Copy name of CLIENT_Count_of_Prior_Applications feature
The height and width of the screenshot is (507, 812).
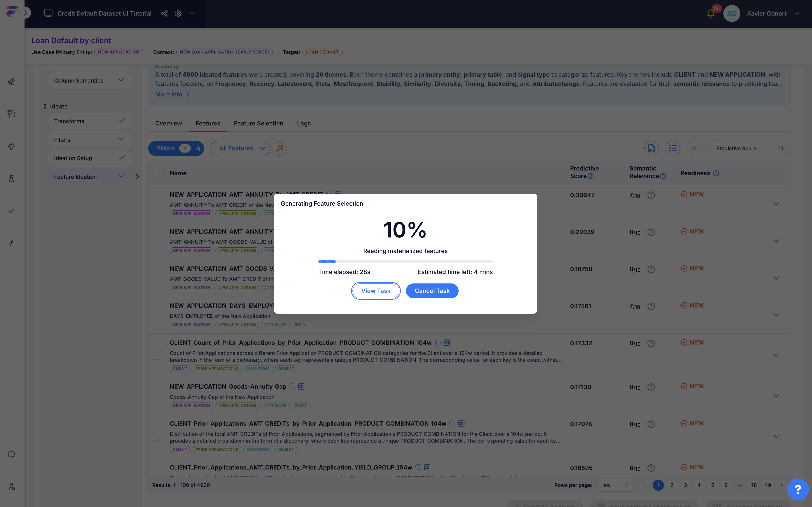click(438, 343)
